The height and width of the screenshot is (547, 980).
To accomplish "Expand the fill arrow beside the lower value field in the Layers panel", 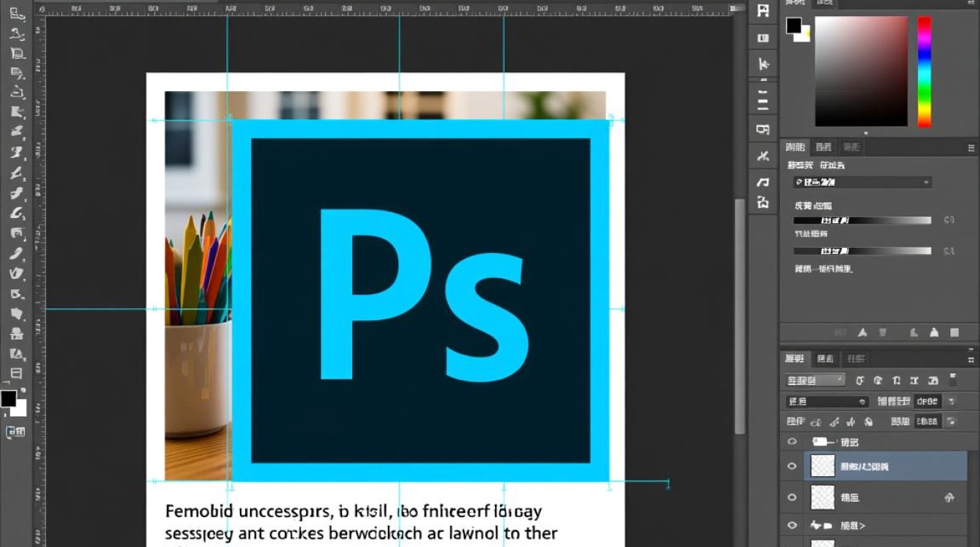I will click(x=950, y=422).
